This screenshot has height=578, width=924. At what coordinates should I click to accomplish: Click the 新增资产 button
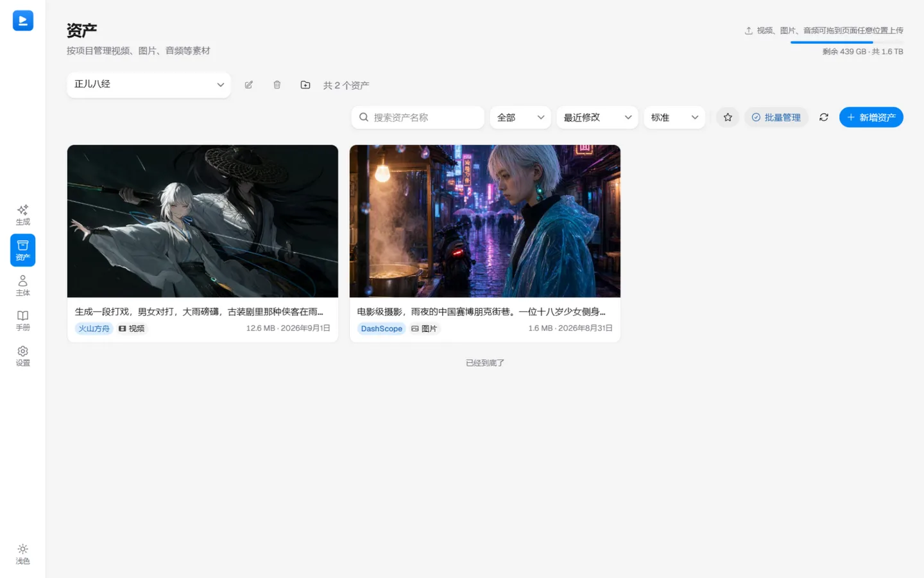click(x=871, y=118)
